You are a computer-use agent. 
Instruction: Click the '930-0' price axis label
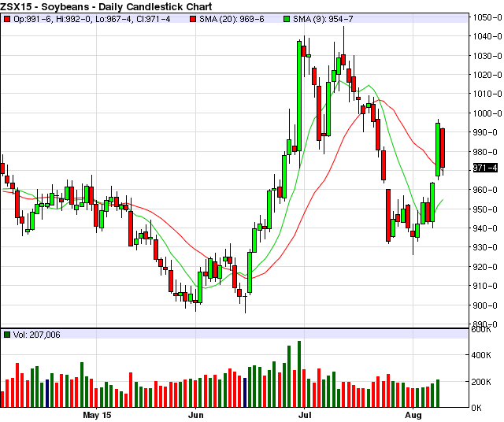(485, 247)
